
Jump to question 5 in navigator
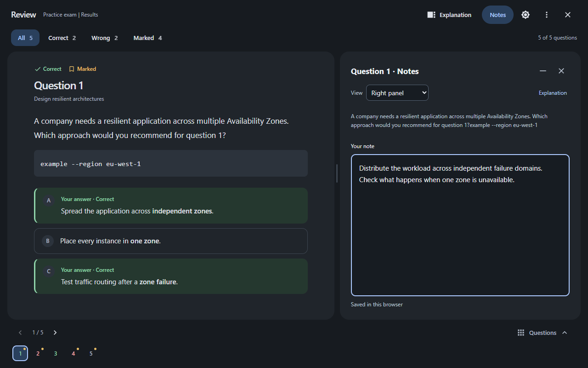91,353
